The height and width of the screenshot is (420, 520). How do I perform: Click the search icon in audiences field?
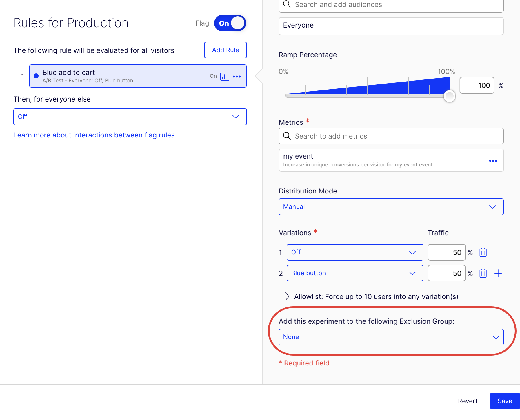coord(287,5)
